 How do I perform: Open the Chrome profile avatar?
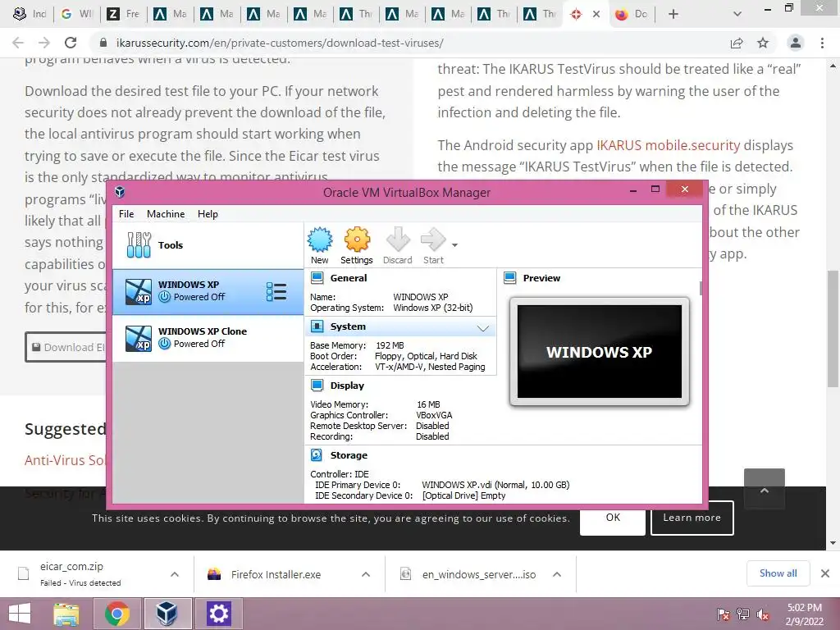click(x=796, y=43)
